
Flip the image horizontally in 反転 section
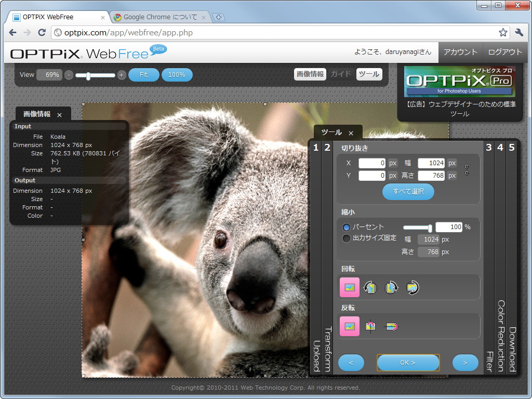[x=370, y=326]
